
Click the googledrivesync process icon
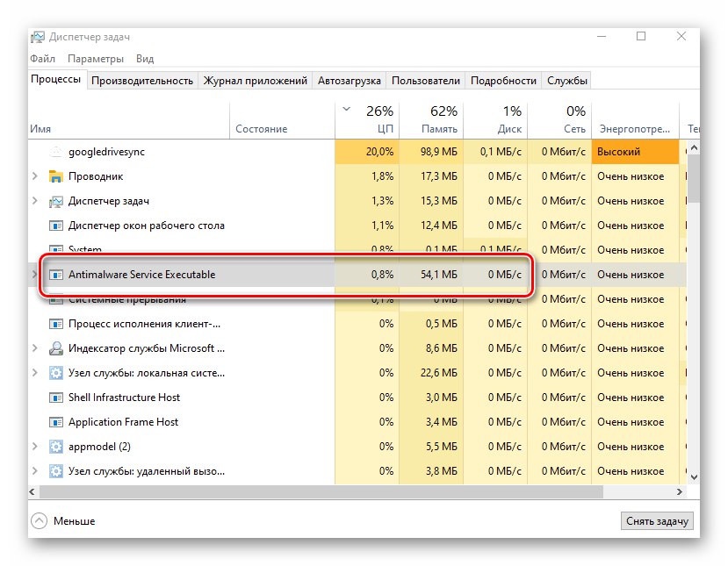55,152
